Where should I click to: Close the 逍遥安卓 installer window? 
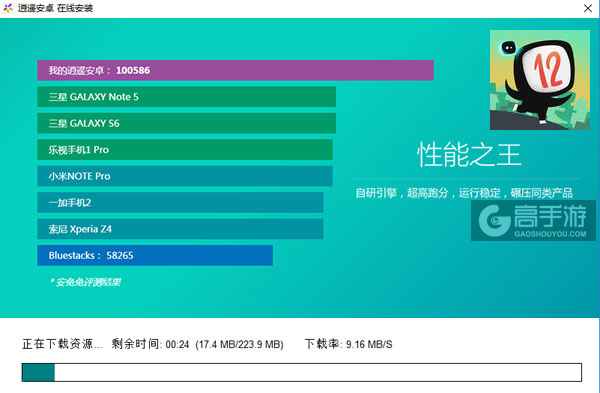588,8
